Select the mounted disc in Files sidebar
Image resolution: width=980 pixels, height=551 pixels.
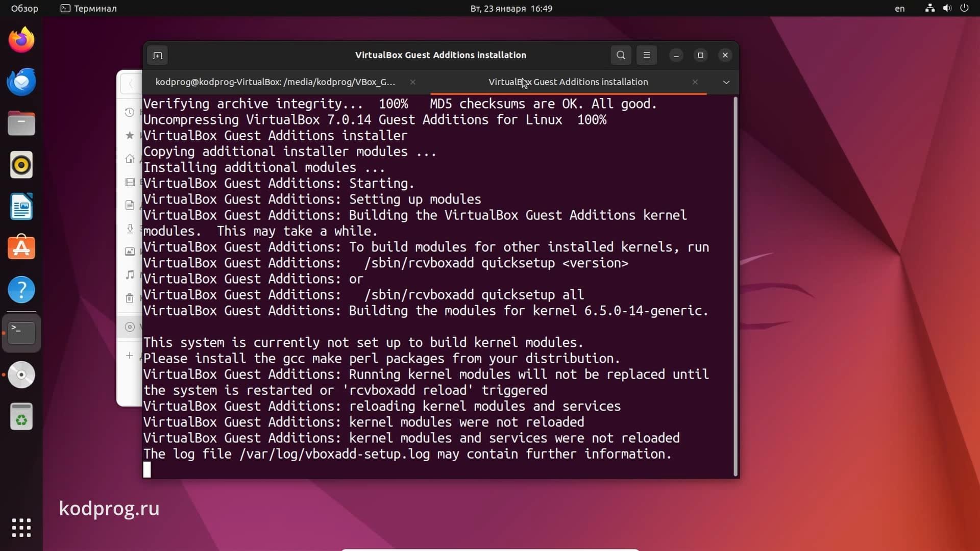(x=130, y=327)
